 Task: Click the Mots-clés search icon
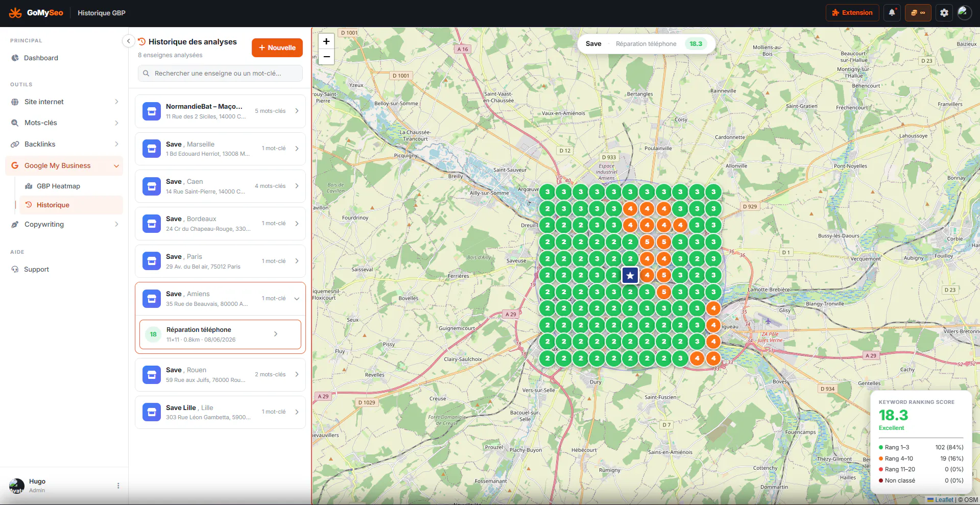(x=15, y=123)
